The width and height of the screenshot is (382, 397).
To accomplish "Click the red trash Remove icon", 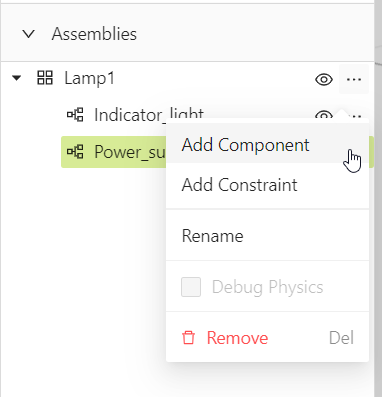I will pos(188,338).
